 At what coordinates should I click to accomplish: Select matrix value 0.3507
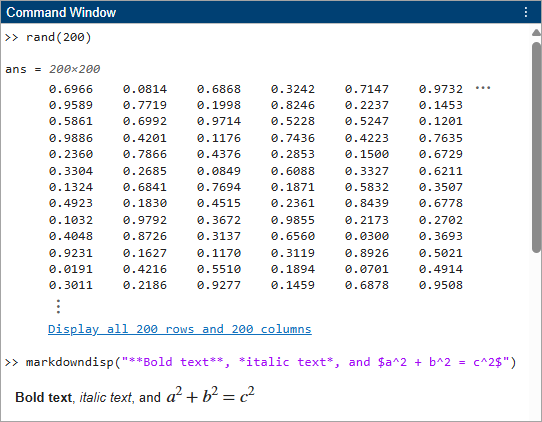(441, 187)
